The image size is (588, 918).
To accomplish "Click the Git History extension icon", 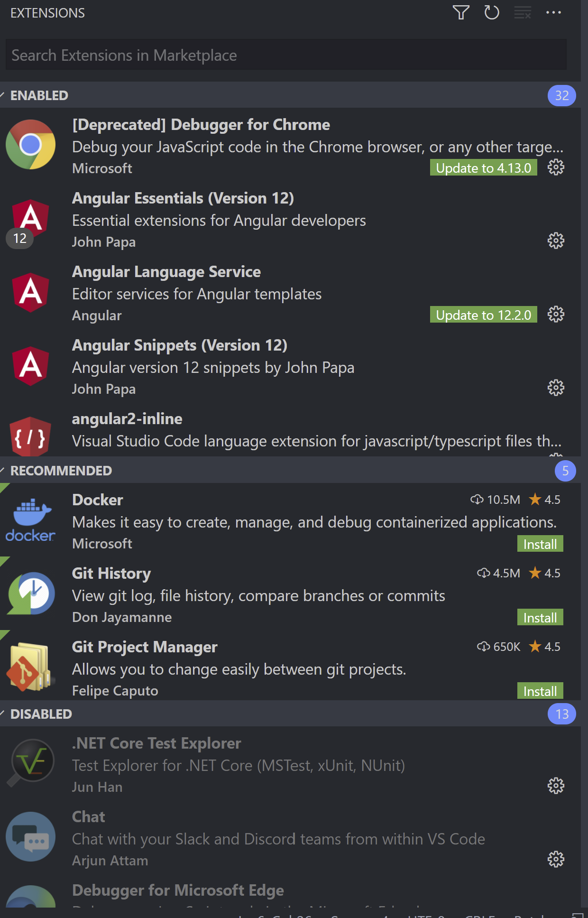I will point(31,593).
